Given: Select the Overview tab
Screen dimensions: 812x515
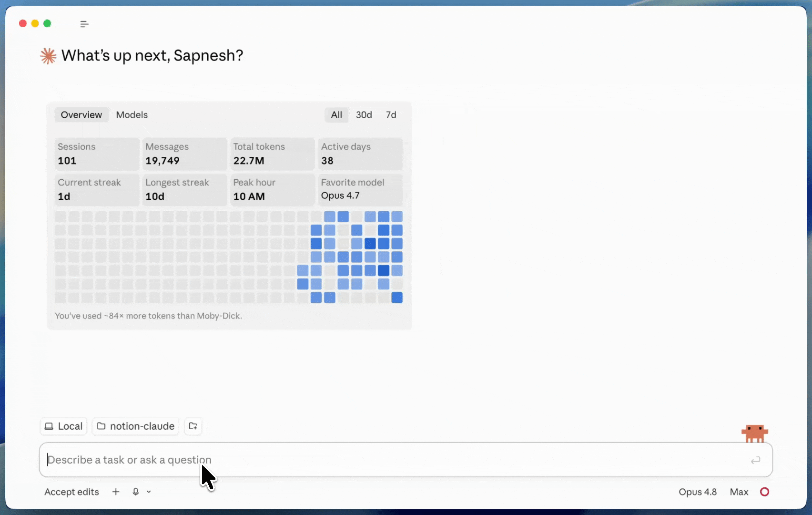Looking at the screenshot, I should click(x=81, y=115).
